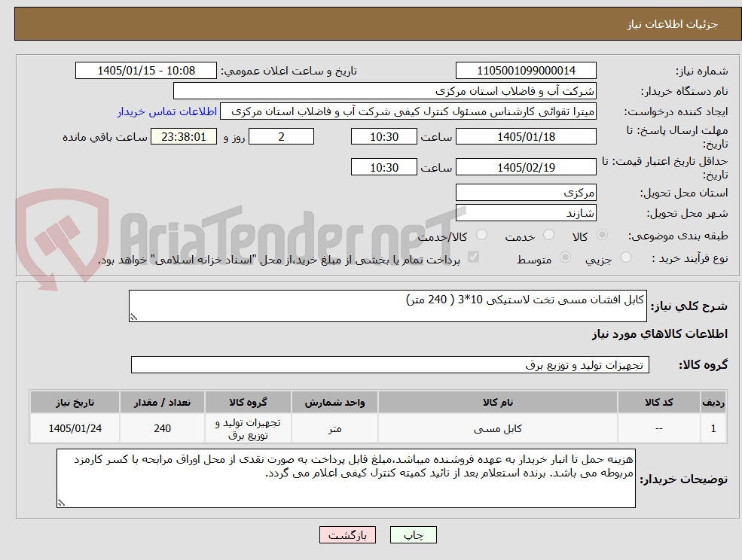Click the need date cell 1405/01/24
The image size is (742, 560).
tap(75, 428)
